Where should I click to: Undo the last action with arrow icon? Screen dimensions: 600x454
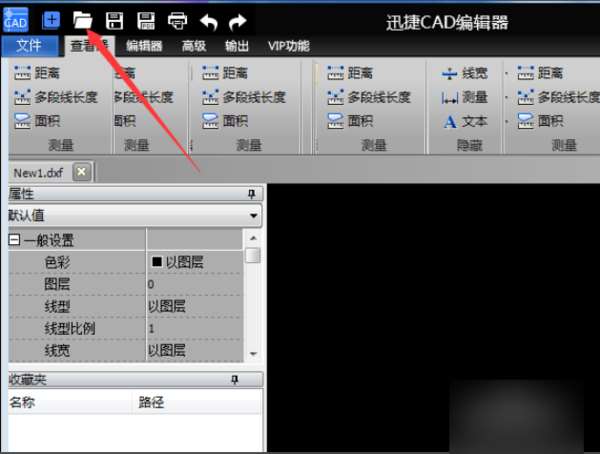209,22
